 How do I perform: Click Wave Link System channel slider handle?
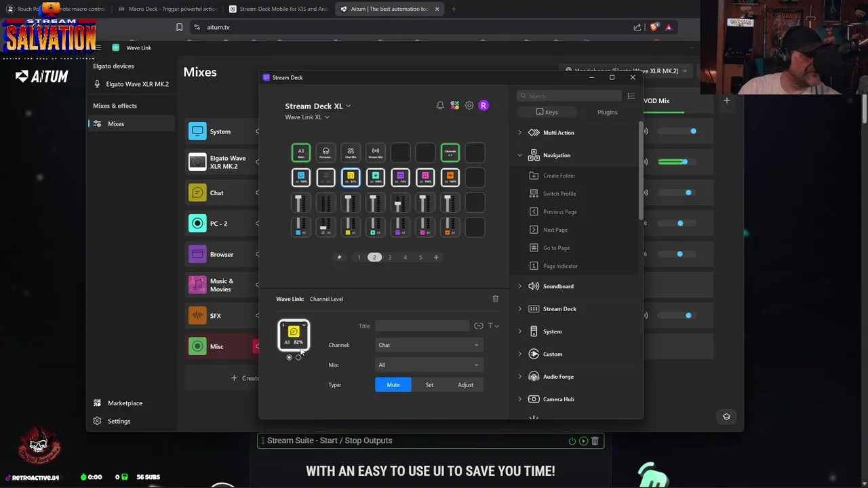click(x=693, y=131)
